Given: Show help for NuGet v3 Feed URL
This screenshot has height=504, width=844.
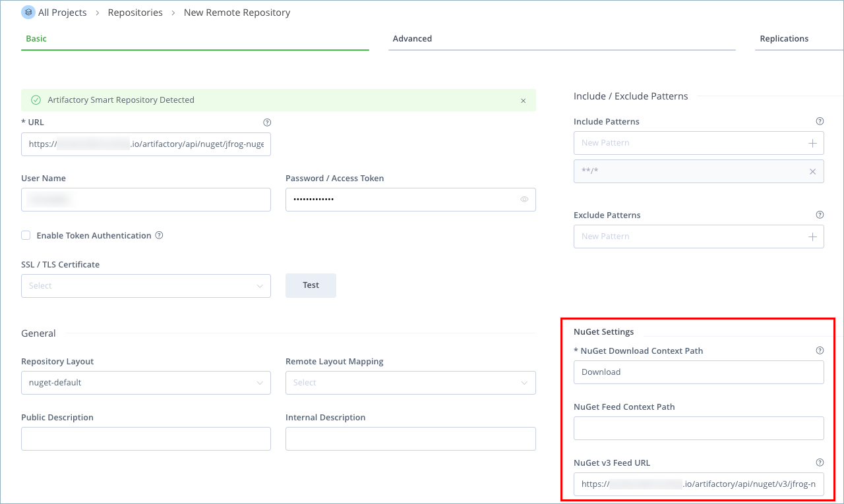Looking at the screenshot, I should (820, 462).
